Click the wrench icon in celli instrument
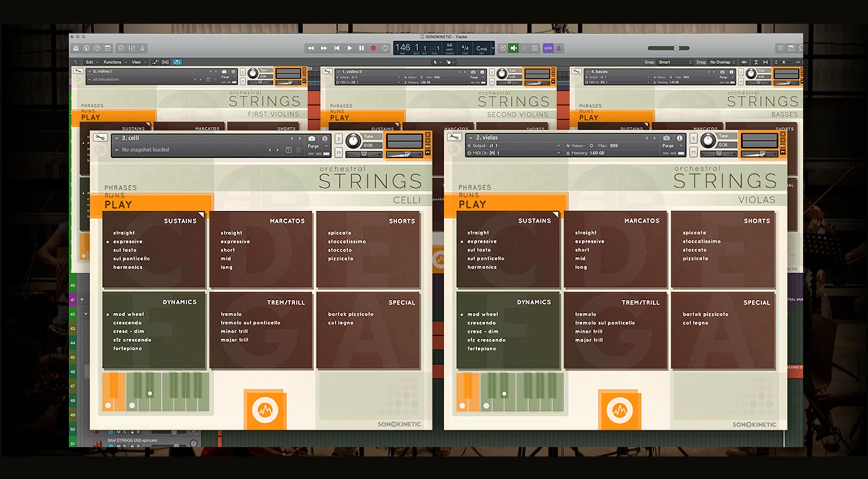Screen dimensions: 868x479 pos(100,138)
